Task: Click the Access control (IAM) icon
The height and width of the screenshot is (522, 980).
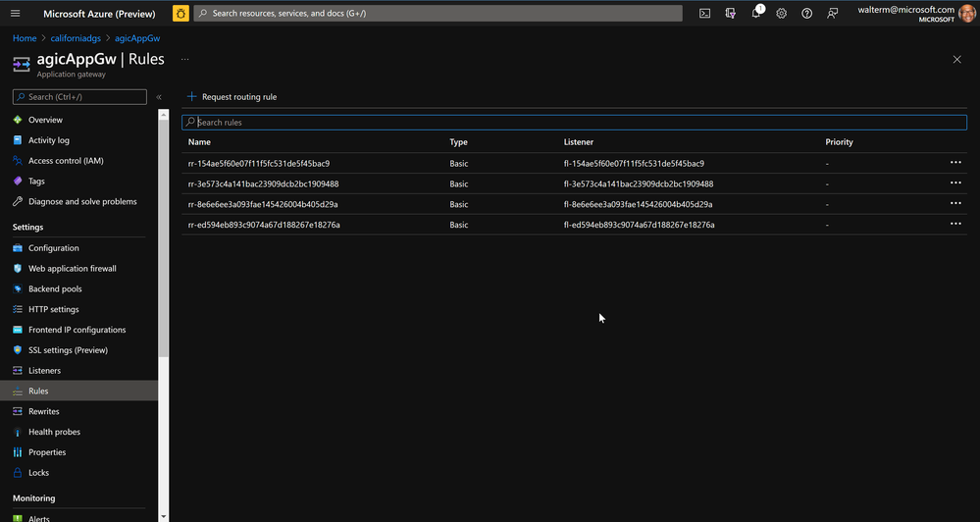Action: tap(18, 161)
